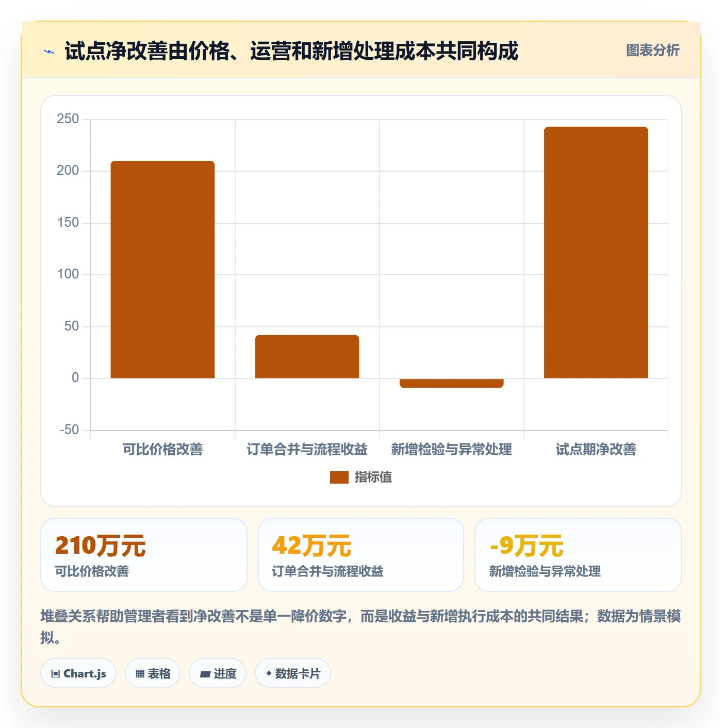The height and width of the screenshot is (728, 722).
Task: Click the icon in the Chart.js chip
Action: (56, 674)
